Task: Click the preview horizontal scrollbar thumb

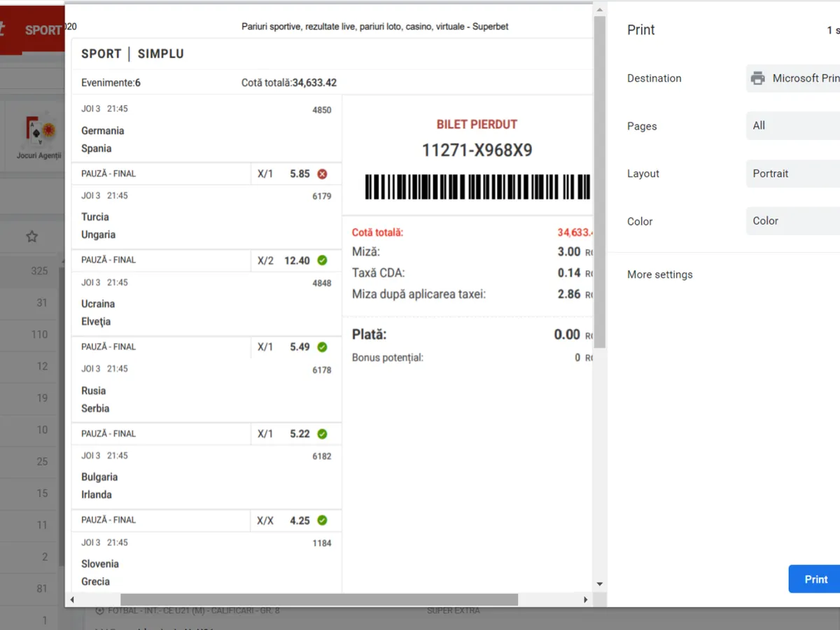Action: (318, 600)
